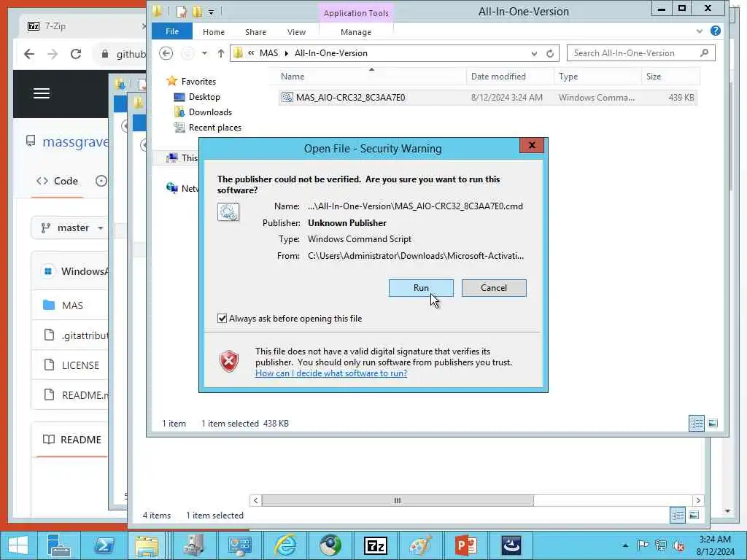Open the taskbar clock showing 3:24 AM
Image resolution: width=747 pixels, height=560 pixels.
click(x=715, y=545)
